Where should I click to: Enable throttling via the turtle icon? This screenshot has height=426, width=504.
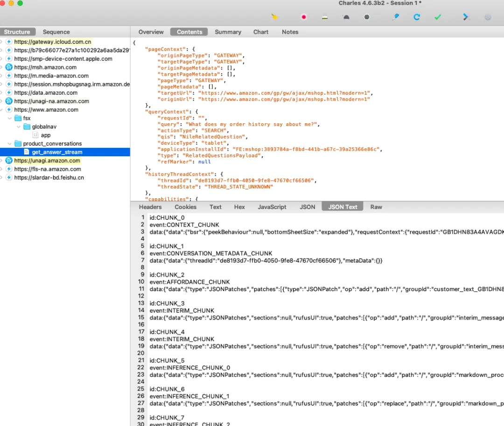[346, 17]
